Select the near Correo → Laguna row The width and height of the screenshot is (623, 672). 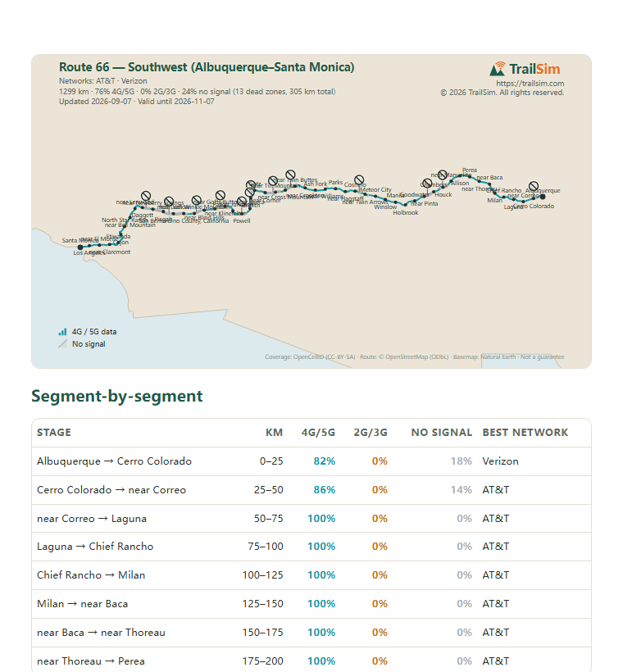(x=311, y=519)
